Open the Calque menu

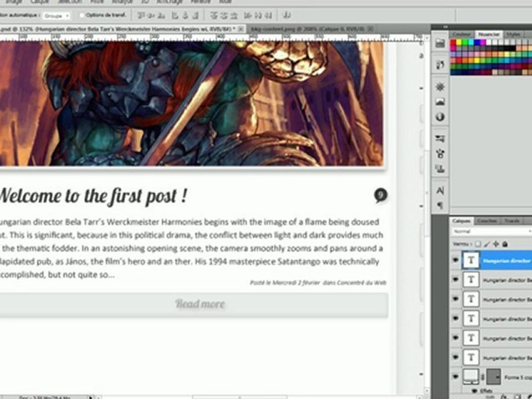[40, 2]
